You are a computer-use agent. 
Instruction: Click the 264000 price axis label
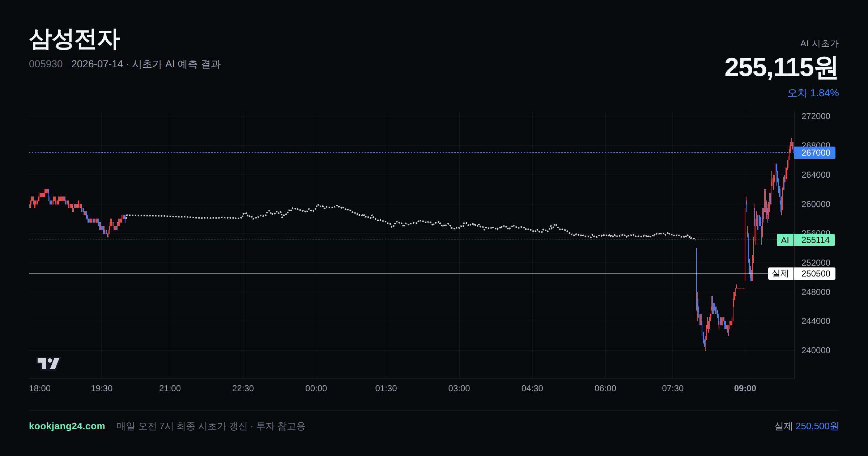pyautogui.click(x=816, y=175)
